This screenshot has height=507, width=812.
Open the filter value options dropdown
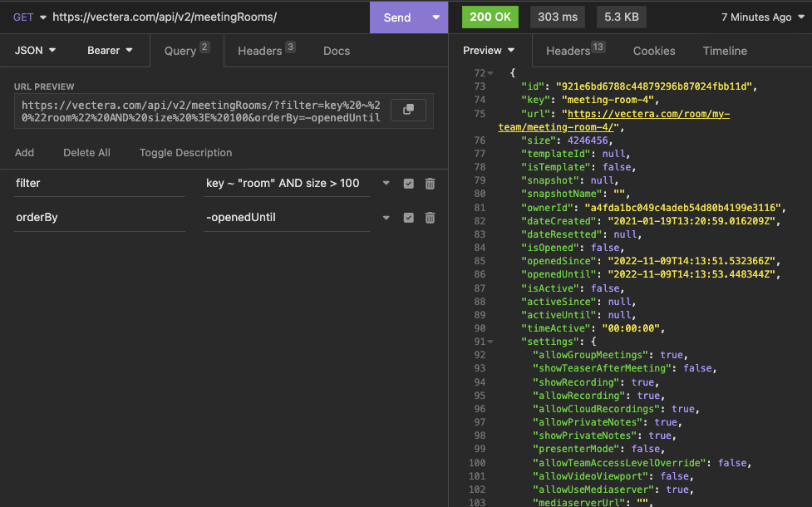point(386,183)
